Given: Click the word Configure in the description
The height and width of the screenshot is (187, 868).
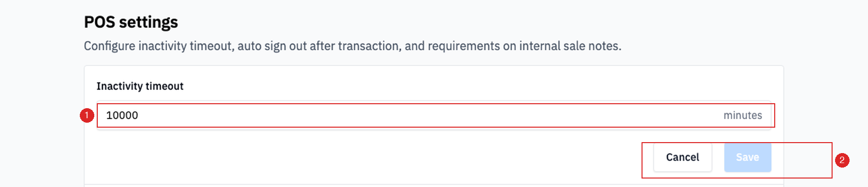Looking at the screenshot, I should click(x=109, y=46).
